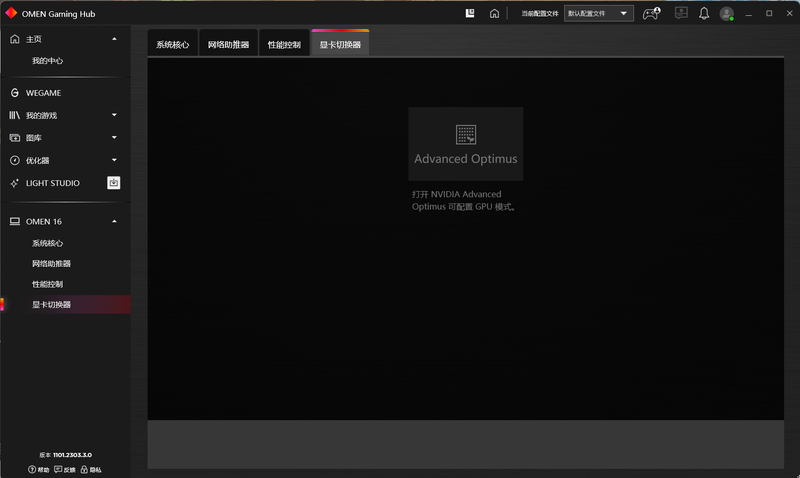Click the 当前配置文件 label
800x478 pixels.
(x=540, y=14)
